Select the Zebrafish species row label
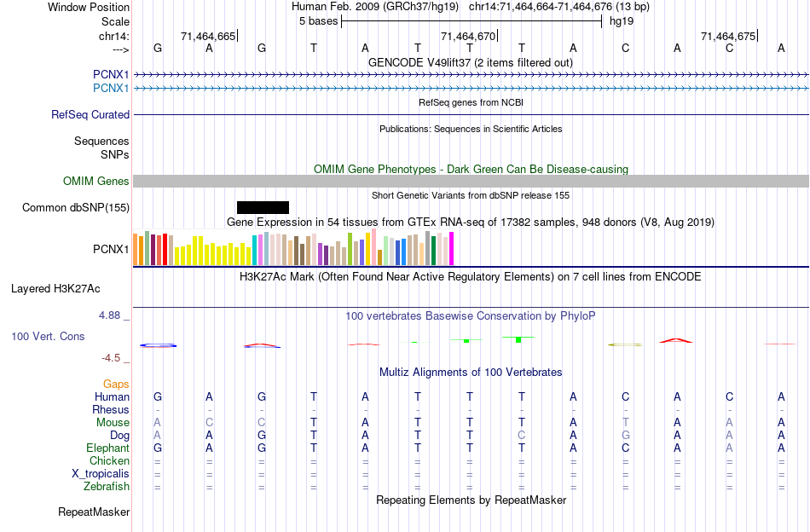 [107, 487]
